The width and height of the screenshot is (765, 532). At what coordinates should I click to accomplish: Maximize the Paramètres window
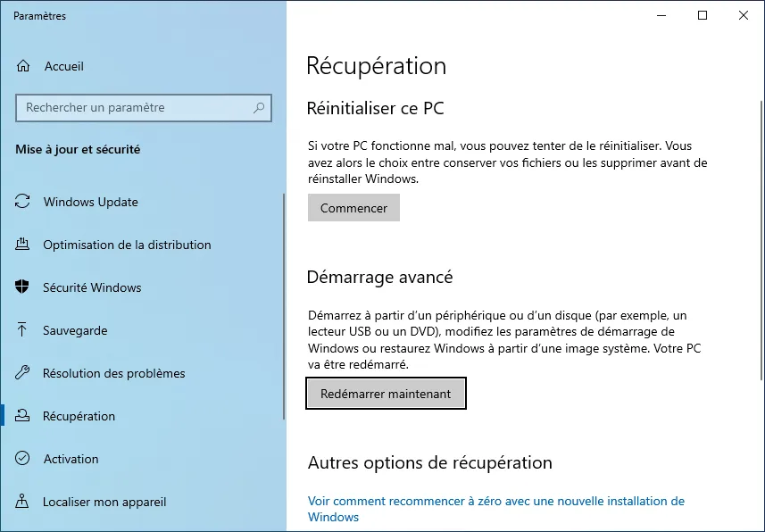pyautogui.click(x=703, y=15)
